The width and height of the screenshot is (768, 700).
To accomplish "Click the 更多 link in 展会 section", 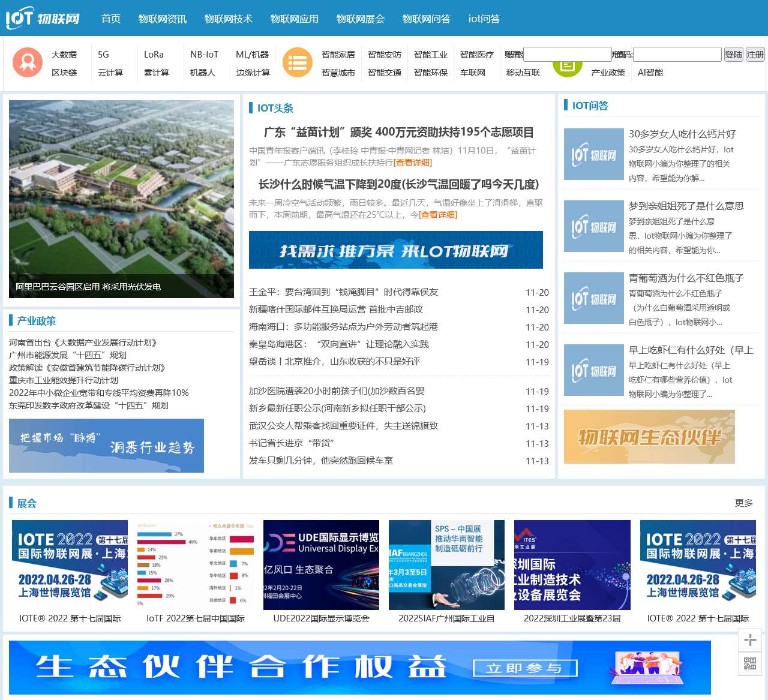I will tap(743, 503).
